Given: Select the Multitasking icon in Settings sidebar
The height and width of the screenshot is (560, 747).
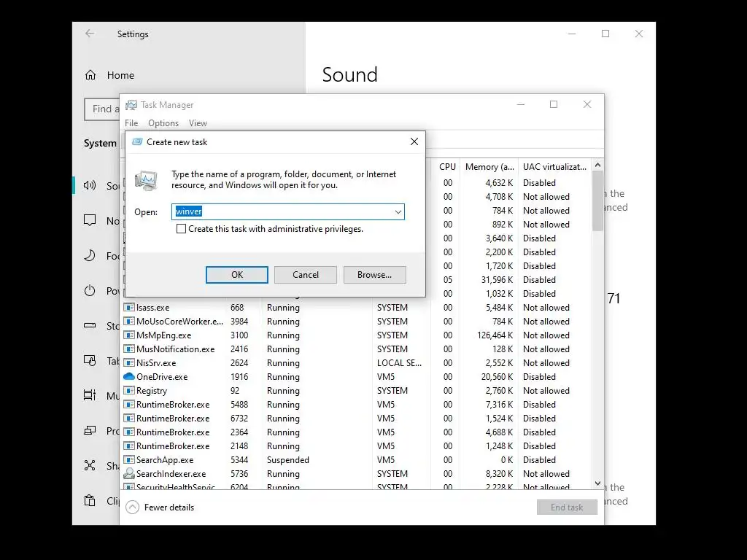Looking at the screenshot, I should click(x=90, y=395).
